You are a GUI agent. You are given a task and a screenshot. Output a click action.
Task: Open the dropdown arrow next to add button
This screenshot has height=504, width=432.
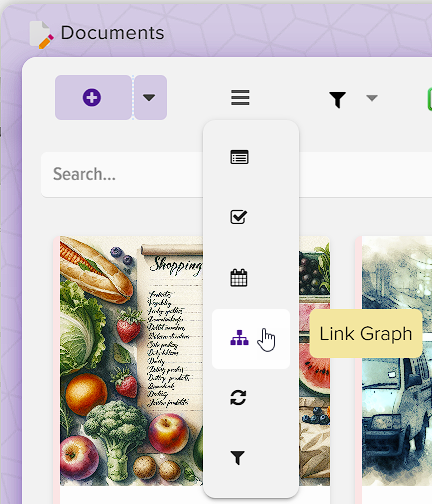tap(150, 97)
